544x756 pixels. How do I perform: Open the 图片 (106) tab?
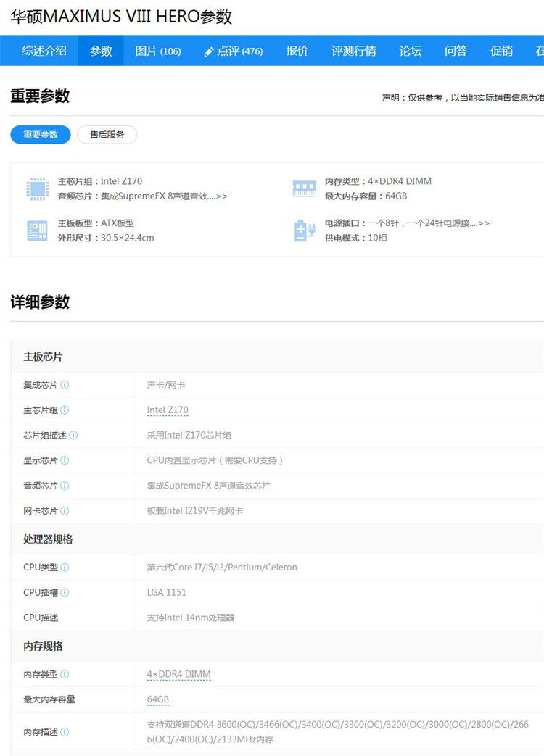tap(157, 51)
